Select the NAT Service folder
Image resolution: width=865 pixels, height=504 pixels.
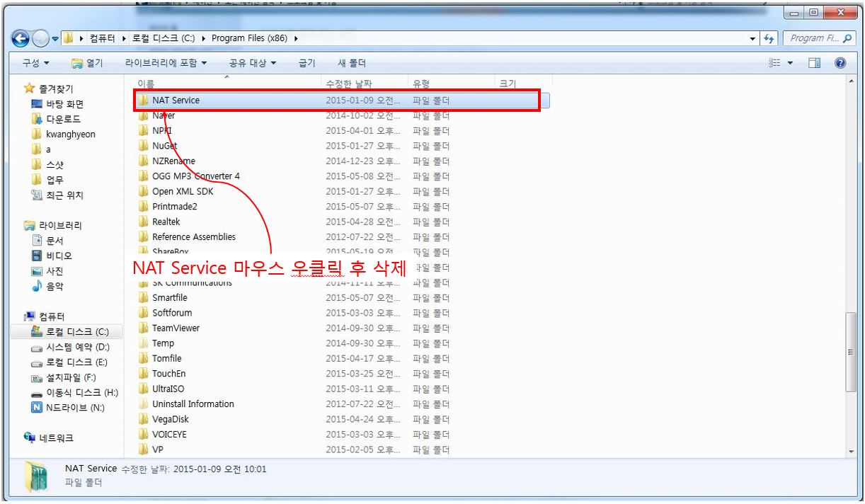(176, 101)
